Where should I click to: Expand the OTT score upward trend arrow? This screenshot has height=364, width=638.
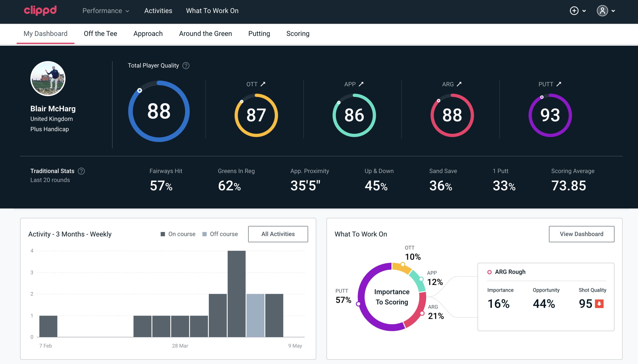[263, 84]
